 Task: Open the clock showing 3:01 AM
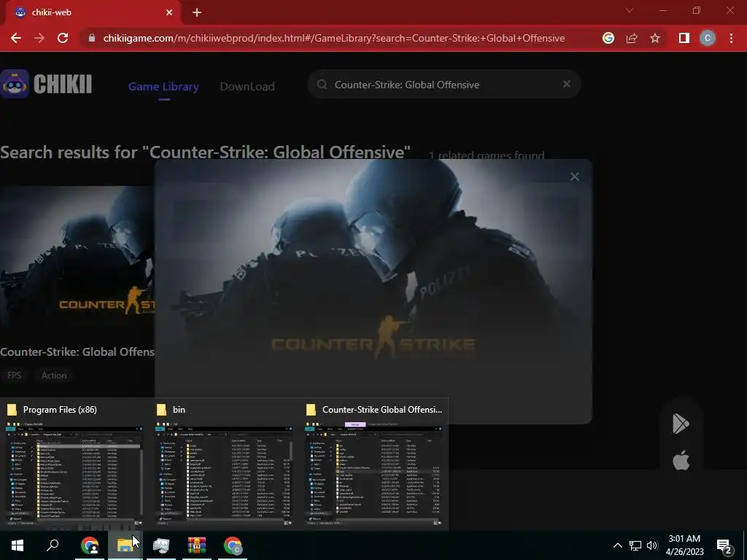[684, 545]
